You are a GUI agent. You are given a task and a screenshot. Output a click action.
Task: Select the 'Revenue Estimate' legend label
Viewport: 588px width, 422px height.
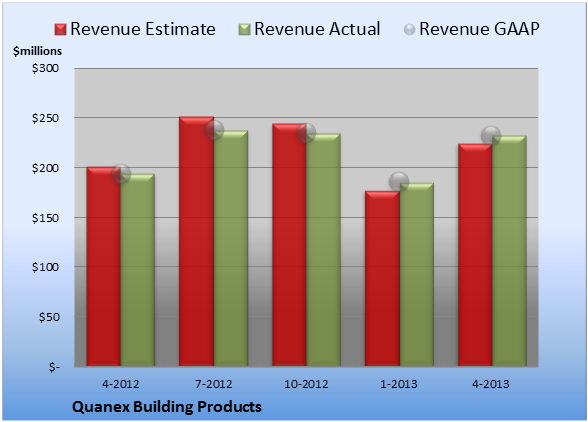tap(143, 29)
